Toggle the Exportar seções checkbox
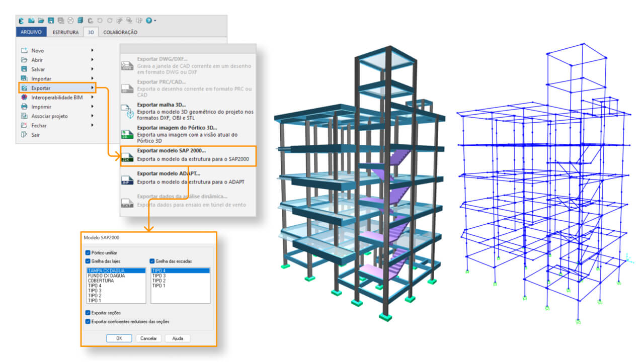The width and height of the screenshot is (644, 362). tap(89, 313)
